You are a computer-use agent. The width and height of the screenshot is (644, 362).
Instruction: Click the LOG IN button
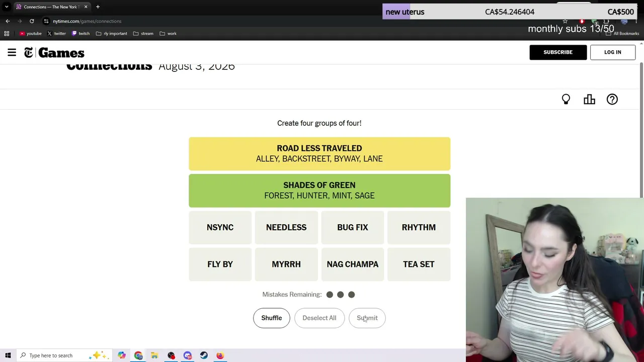click(613, 52)
